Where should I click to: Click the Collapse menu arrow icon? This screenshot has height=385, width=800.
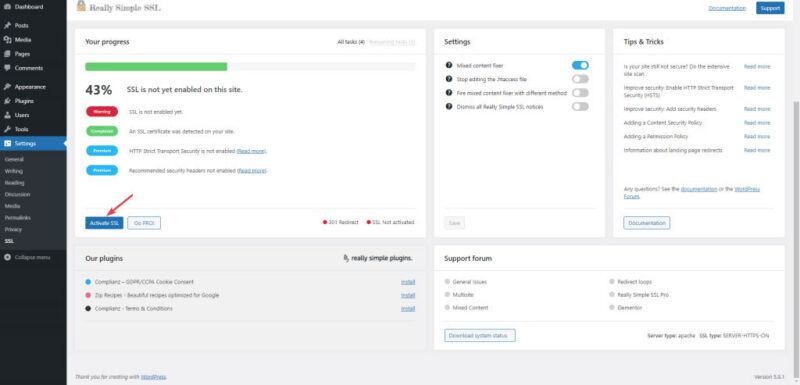coord(7,258)
